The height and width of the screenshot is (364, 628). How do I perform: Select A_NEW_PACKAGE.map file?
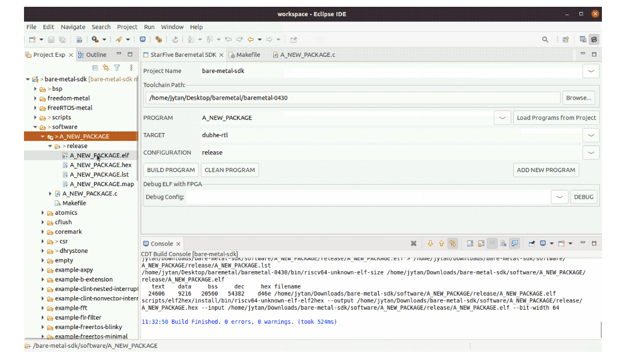(102, 184)
